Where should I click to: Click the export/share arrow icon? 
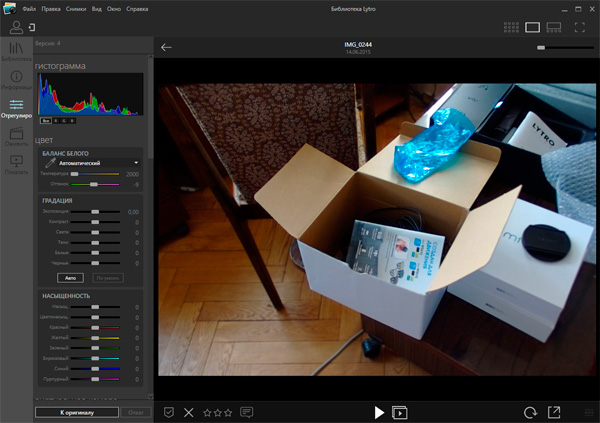coord(554,411)
